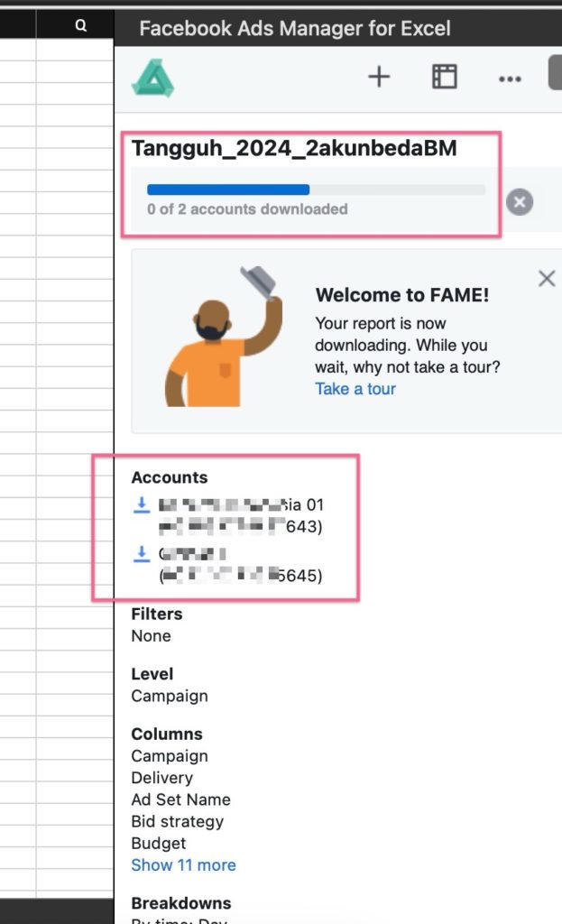This screenshot has width=562, height=924.
Task: Click the Bid strategy column entry
Action: point(178,821)
